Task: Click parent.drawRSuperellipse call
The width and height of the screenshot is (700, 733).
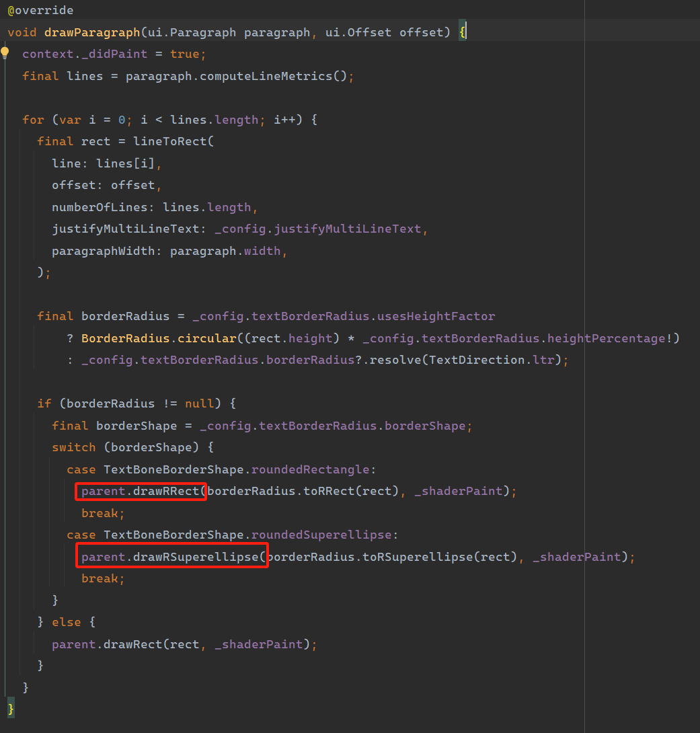Action: [173, 557]
